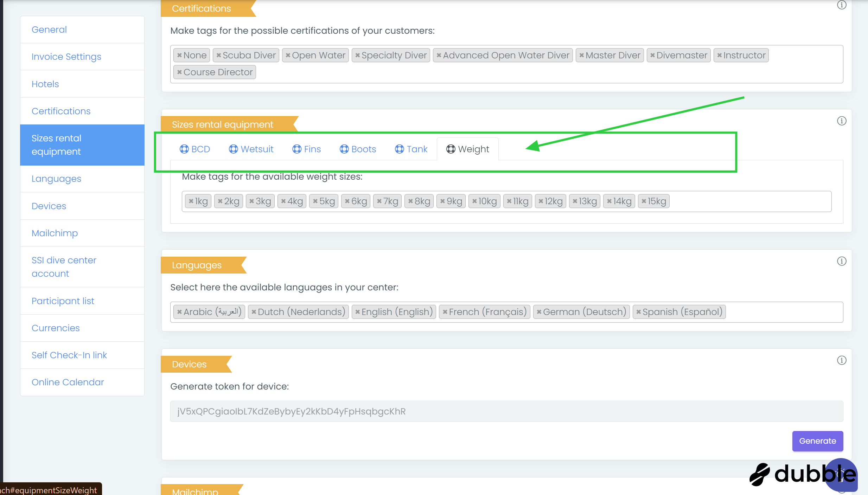Open the Wetsuit sizes tab
The height and width of the screenshot is (495, 868).
click(x=251, y=149)
